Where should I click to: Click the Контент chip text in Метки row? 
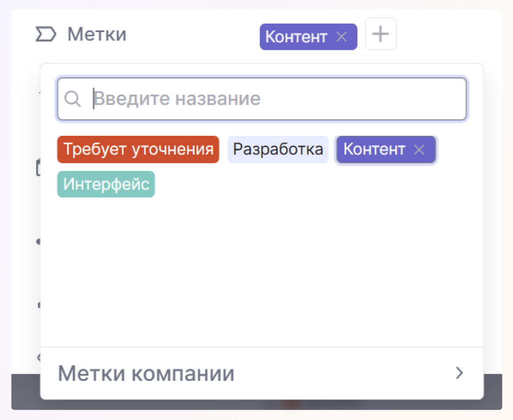coord(296,37)
